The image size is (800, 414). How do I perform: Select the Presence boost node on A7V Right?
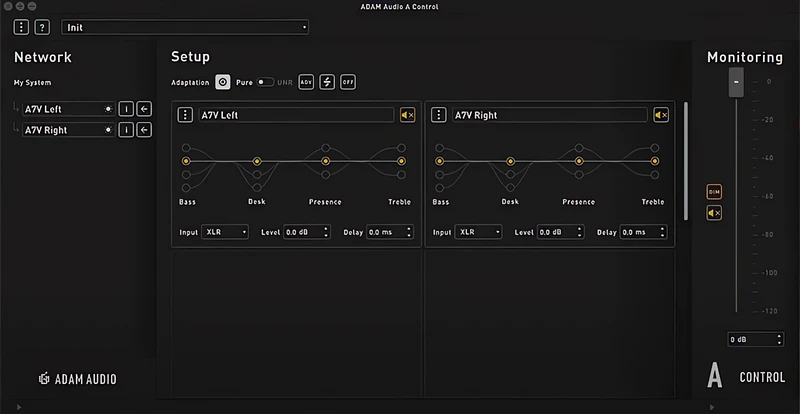[579, 148]
